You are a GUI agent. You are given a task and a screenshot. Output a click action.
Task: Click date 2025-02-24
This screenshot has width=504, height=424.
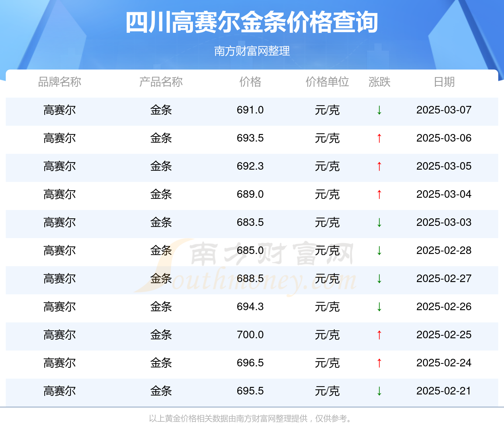pos(444,363)
